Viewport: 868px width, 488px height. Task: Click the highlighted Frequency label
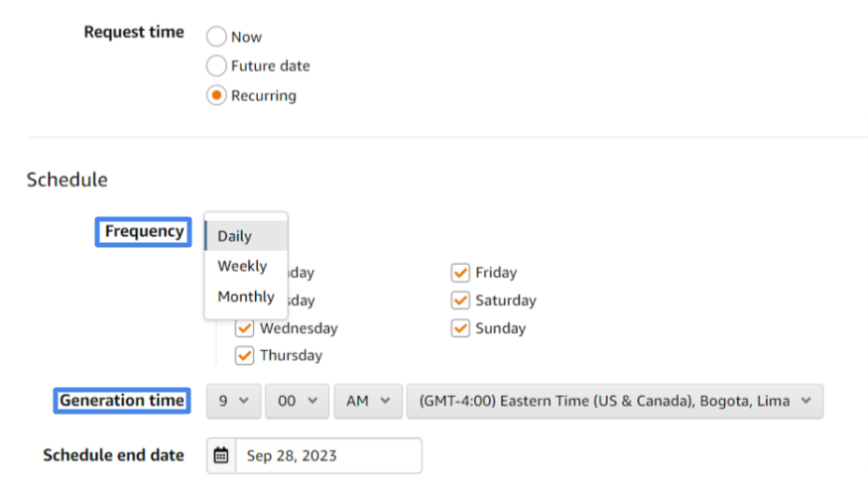coord(144,232)
